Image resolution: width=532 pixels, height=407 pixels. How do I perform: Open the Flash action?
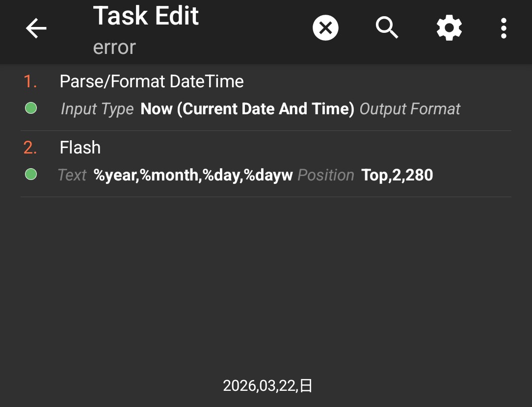[266, 164]
